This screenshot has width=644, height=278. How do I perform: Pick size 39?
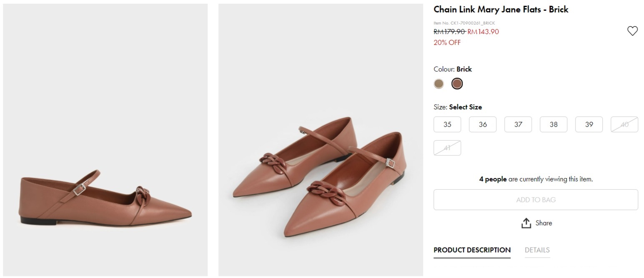tap(589, 124)
